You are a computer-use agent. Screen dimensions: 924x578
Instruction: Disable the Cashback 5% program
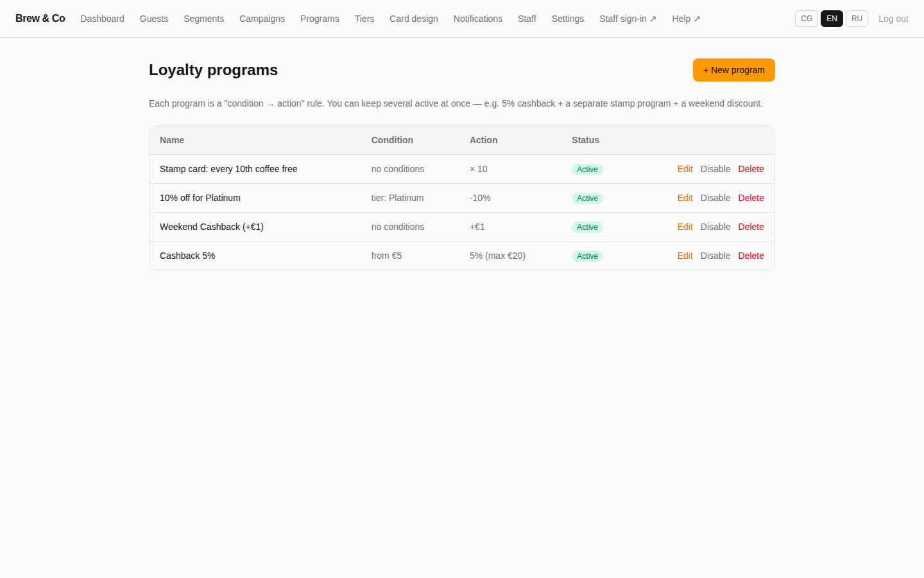coord(715,256)
